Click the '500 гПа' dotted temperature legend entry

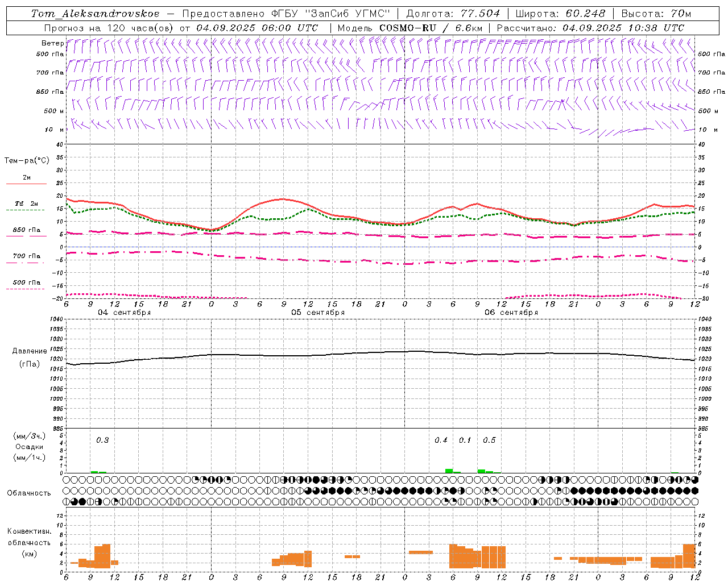pyautogui.click(x=27, y=282)
